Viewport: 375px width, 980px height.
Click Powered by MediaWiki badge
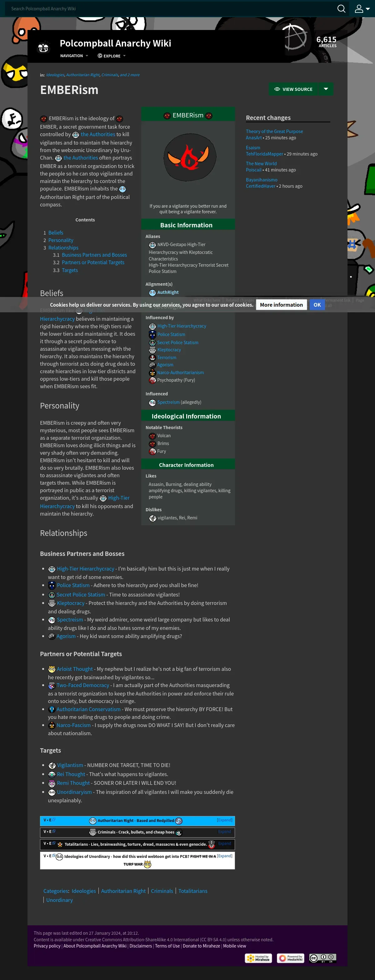tap(290, 958)
